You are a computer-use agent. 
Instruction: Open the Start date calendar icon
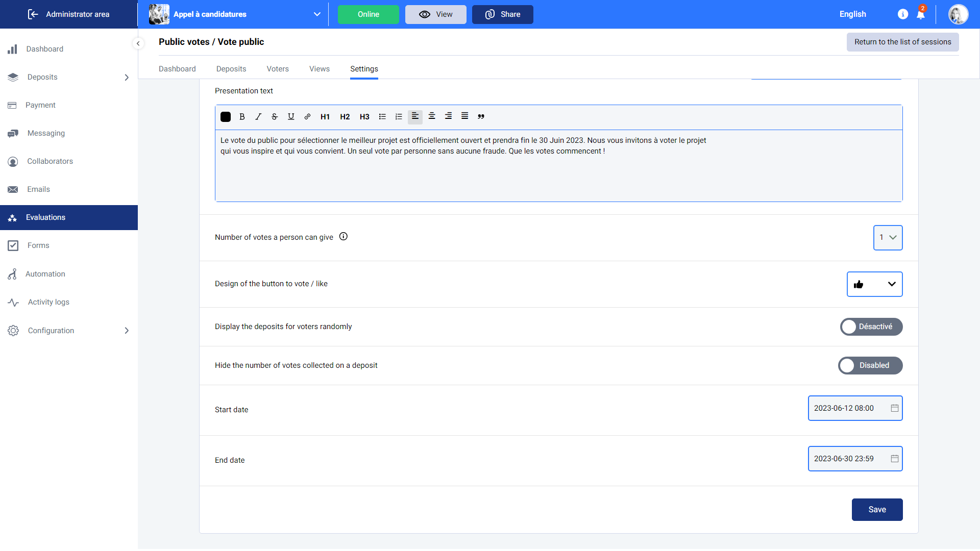click(x=894, y=408)
